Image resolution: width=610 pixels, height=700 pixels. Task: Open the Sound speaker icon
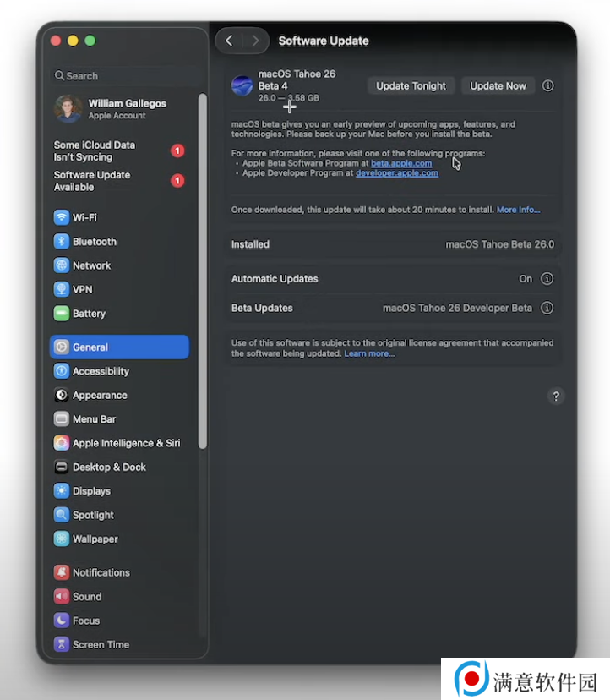click(62, 596)
